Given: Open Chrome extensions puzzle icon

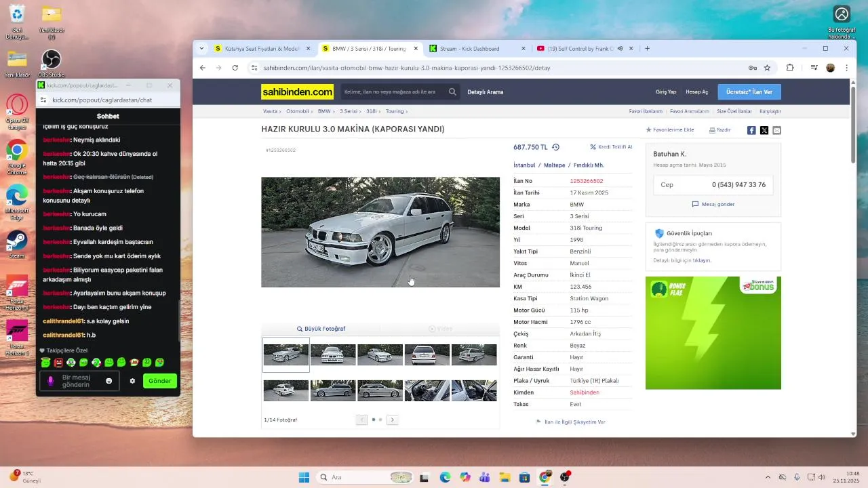Looking at the screenshot, I should [x=790, y=68].
